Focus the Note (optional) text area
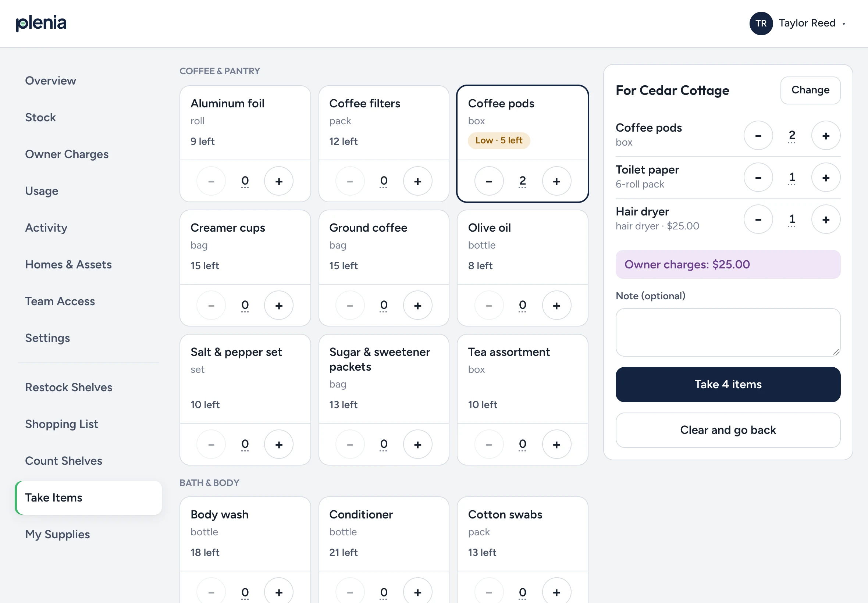The height and width of the screenshot is (603, 868). click(728, 332)
